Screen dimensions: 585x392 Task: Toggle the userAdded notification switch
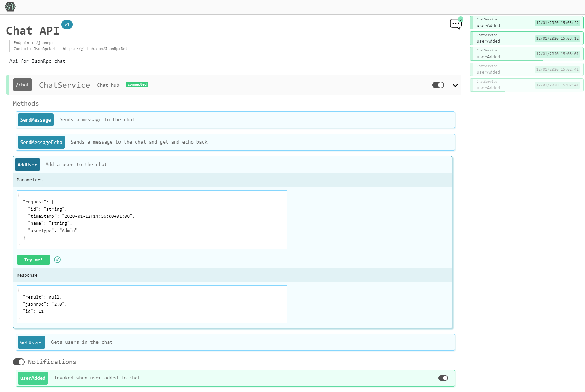tap(443, 378)
